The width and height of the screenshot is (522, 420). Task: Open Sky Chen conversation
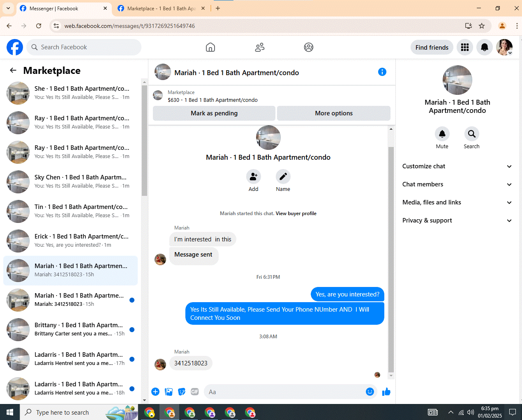(x=71, y=182)
